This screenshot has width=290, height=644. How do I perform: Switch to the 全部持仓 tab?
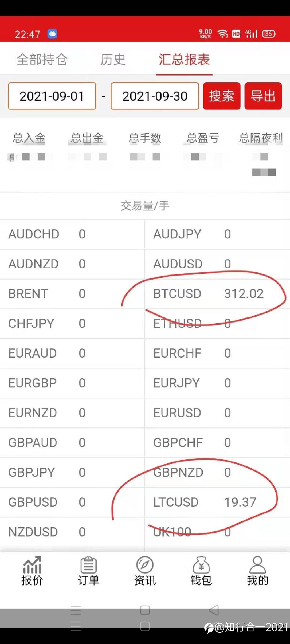[x=42, y=59]
